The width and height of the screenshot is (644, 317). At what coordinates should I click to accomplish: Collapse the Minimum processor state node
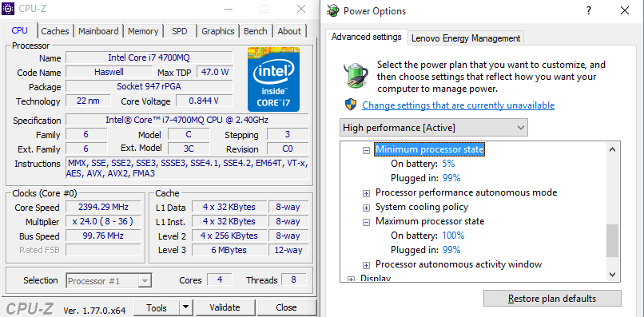click(x=366, y=150)
